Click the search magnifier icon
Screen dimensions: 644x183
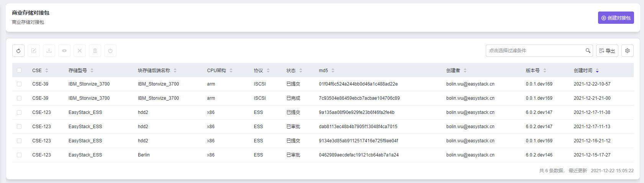[588, 51]
